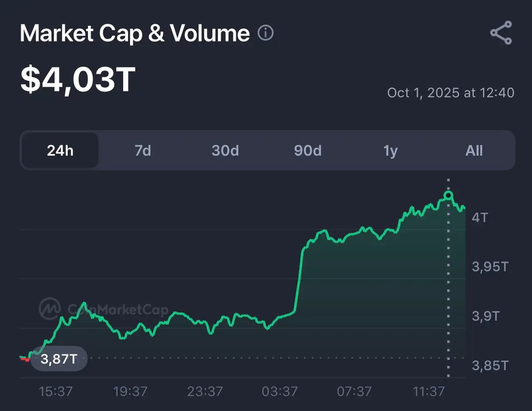532x411 pixels.
Task: Switch to the 7d time range
Action: coord(143,151)
